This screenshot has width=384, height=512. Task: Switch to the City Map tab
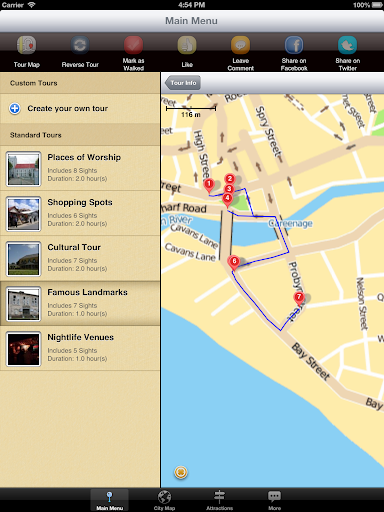[164, 500]
